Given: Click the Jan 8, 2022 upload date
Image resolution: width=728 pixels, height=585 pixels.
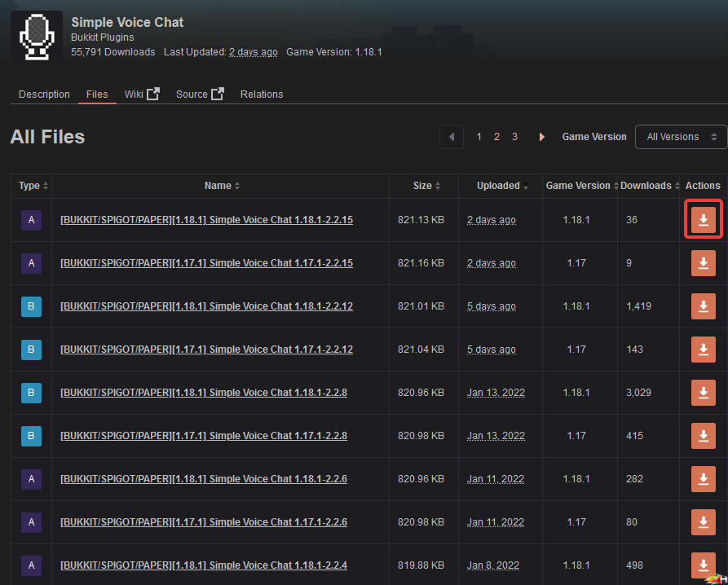Looking at the screenshot, I should (493, 565).
